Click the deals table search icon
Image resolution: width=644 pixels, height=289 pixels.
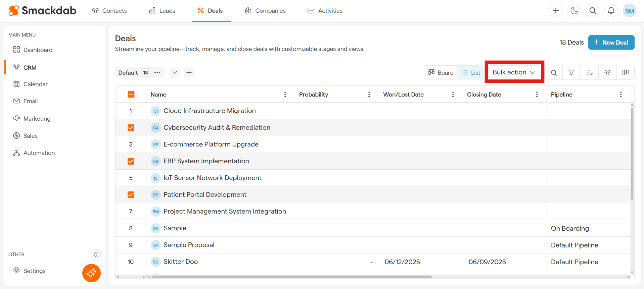554,72
